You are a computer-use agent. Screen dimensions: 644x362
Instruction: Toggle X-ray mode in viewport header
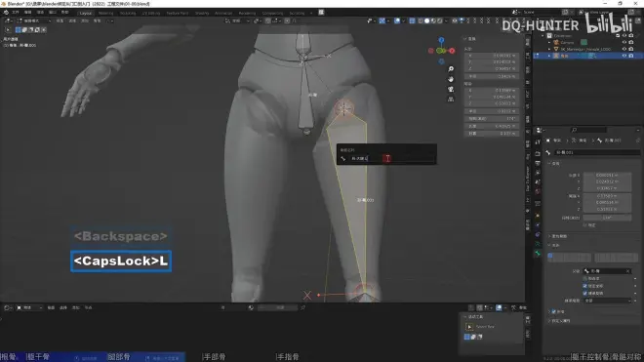pos(412,20)
